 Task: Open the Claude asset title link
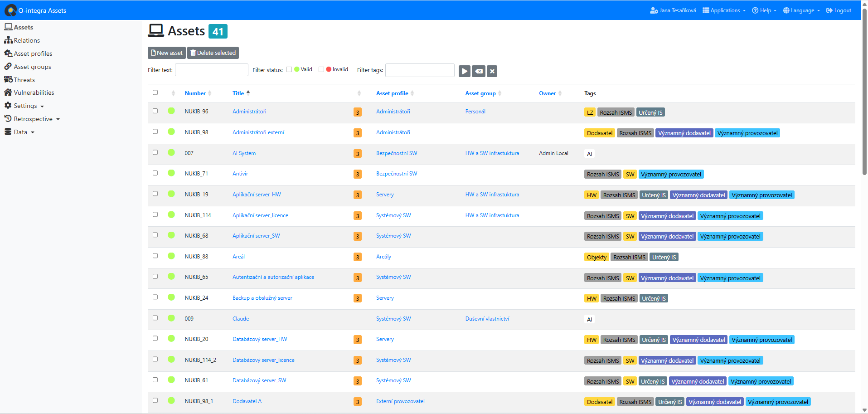tap(241, 319)
